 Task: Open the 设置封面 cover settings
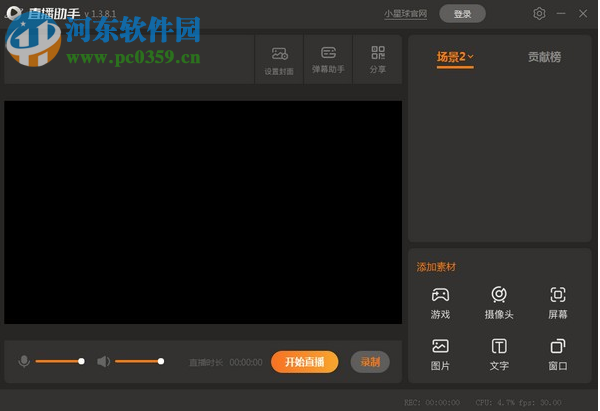point(279,60)
